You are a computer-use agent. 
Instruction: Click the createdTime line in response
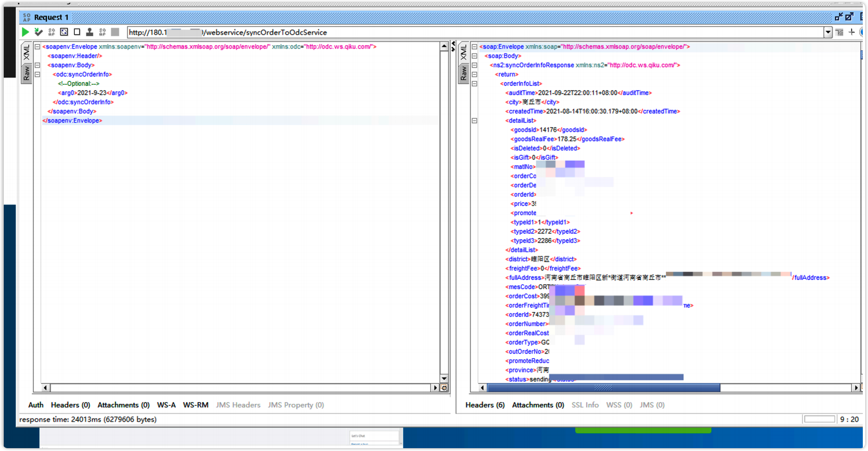593,112
